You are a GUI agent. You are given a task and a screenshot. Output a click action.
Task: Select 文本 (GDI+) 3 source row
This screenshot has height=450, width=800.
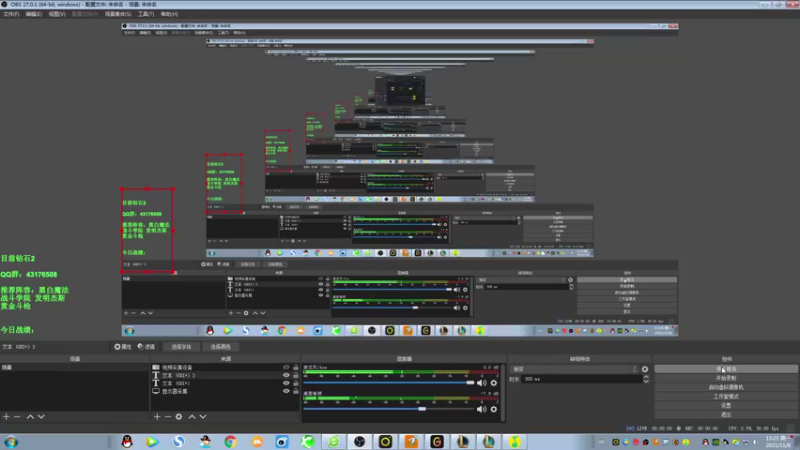pos(224,375)
